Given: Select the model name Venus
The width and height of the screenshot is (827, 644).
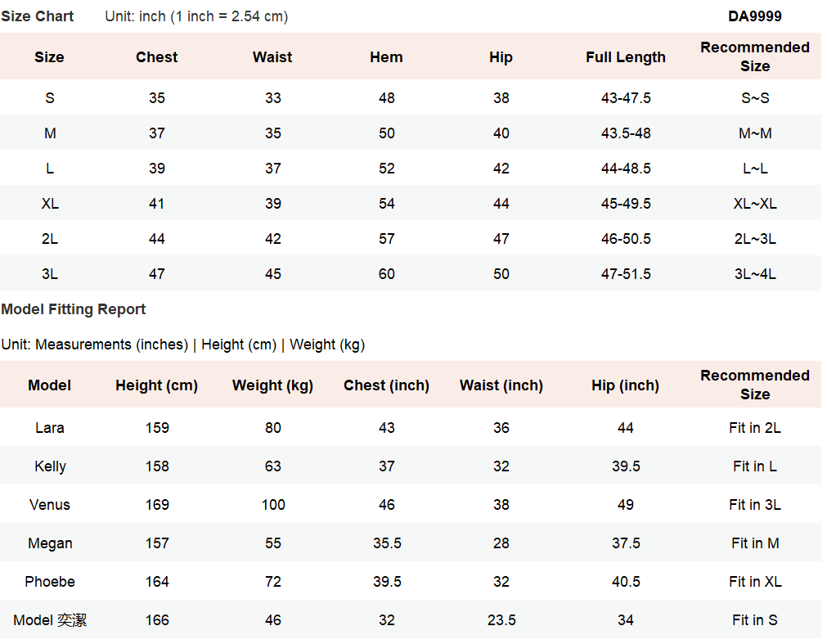Looking at the screenshot, I should click(50, 505).
